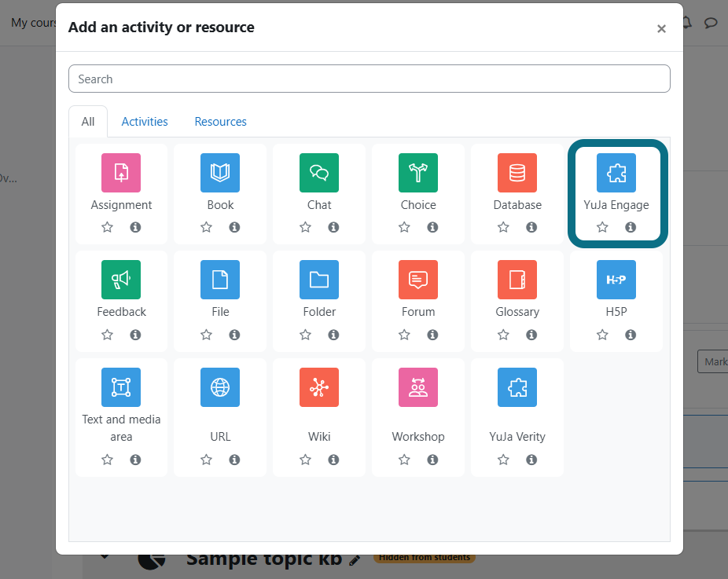Show info about the Forum activity

point(432,335)
